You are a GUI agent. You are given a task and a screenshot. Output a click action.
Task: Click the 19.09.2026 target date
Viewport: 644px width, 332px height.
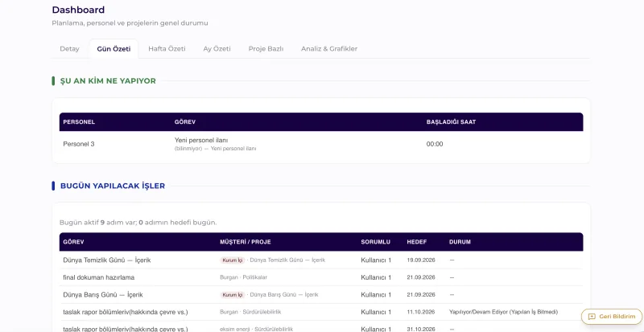click(x=420, y=260)
